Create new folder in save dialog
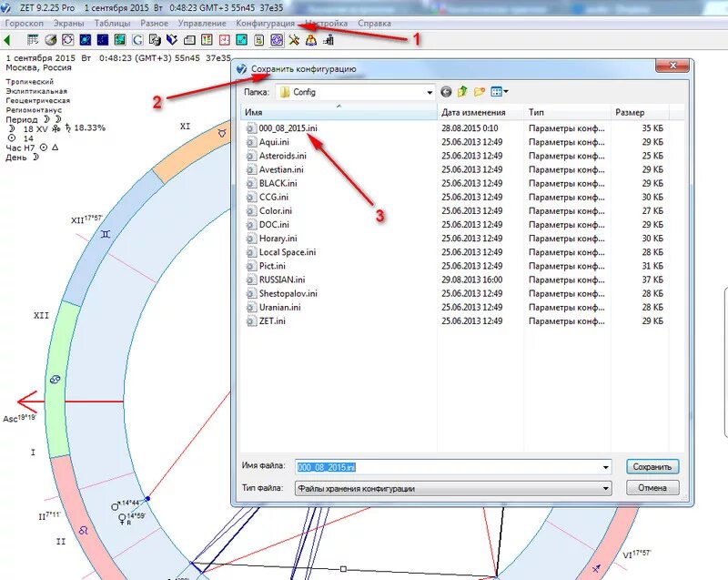This screenshot has width=728, height=580. pos(480,92)
